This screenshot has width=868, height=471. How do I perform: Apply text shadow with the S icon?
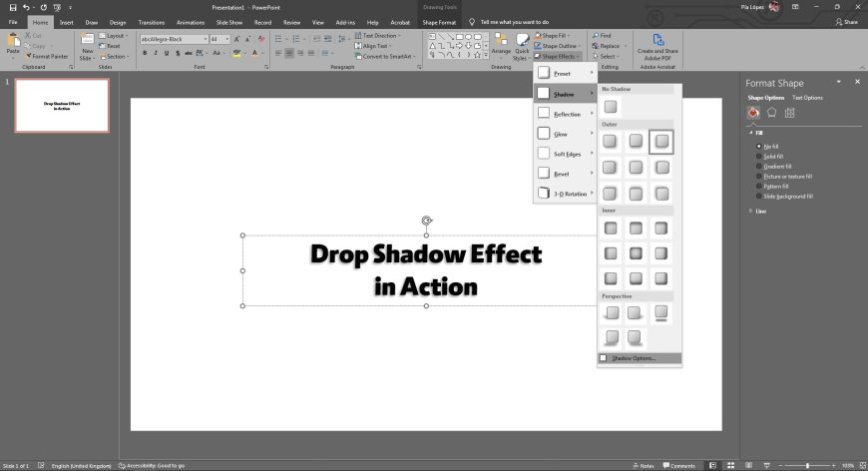coord(178,53)
